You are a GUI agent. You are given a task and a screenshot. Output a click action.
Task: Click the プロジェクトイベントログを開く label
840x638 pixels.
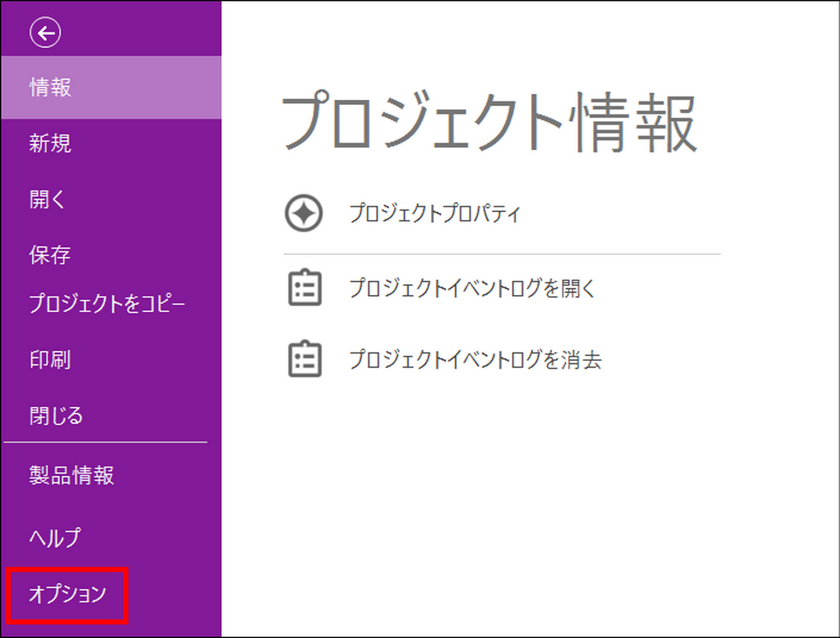point(472,288)
